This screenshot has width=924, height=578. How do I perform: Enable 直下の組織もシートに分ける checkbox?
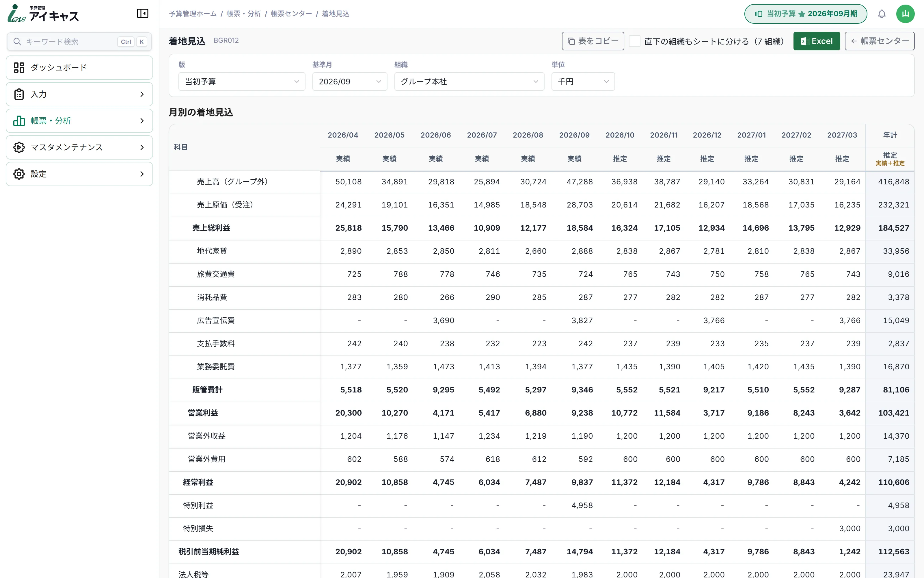point(635,41)
